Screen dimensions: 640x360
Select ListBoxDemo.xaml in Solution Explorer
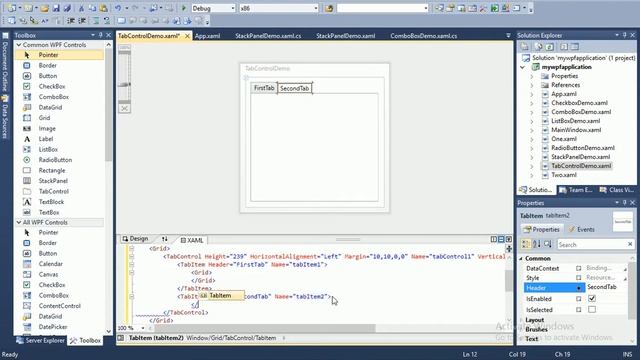point(576,121)
